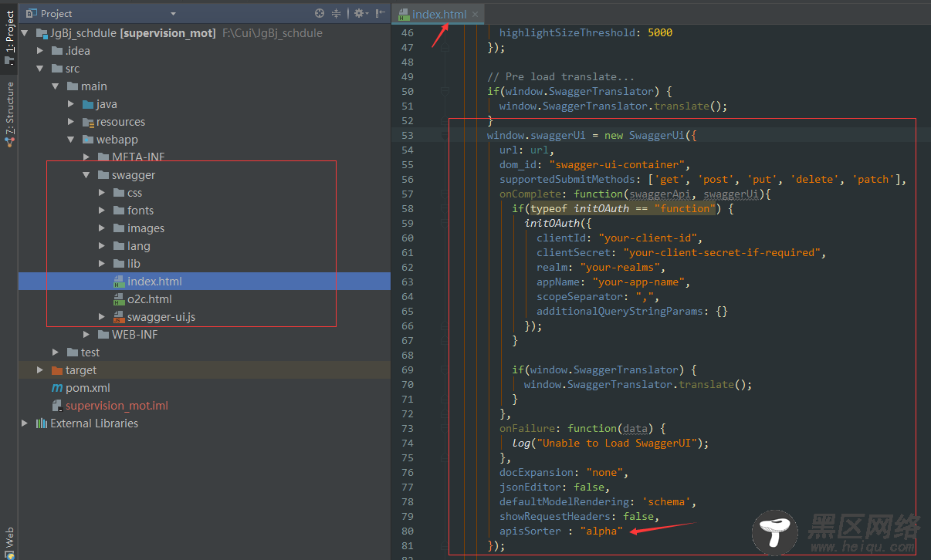
Task: Click the scroll-from-source crosshair icon
Action: (320, 13)
